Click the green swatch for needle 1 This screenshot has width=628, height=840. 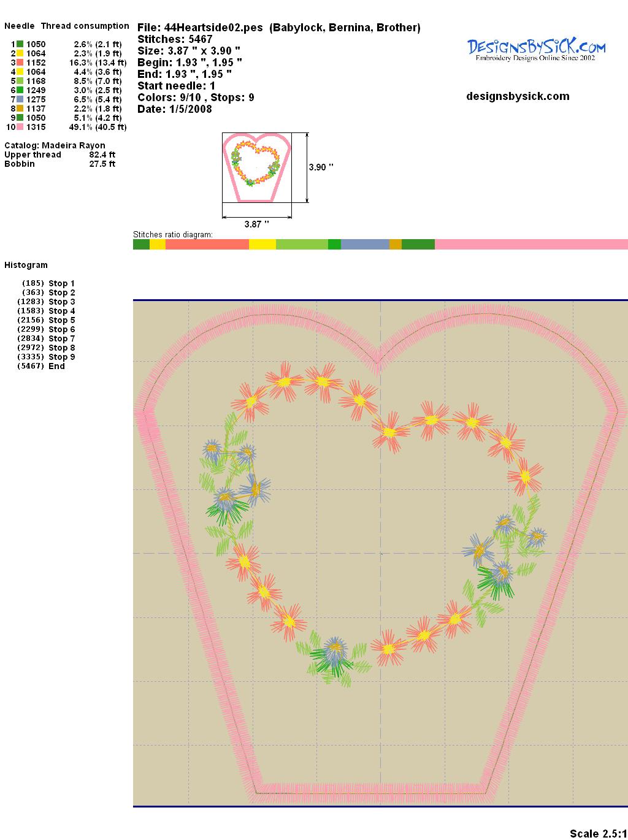[20, 44]
